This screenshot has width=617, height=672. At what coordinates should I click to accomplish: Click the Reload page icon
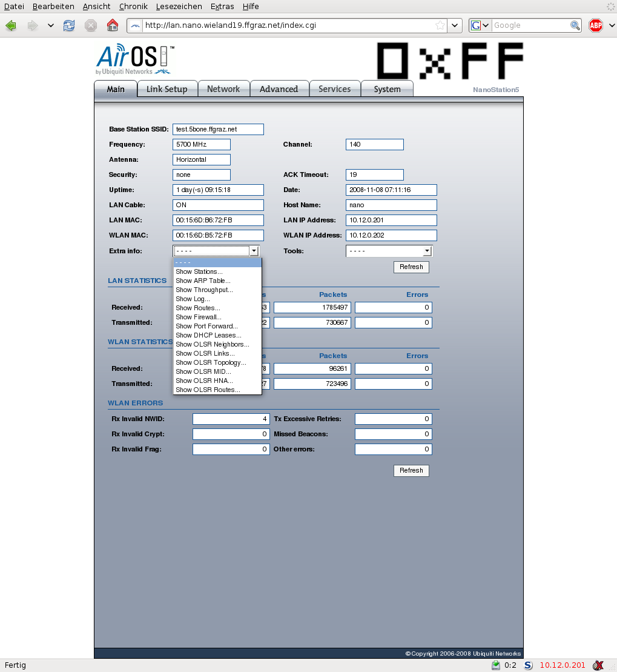pos(69,25)
